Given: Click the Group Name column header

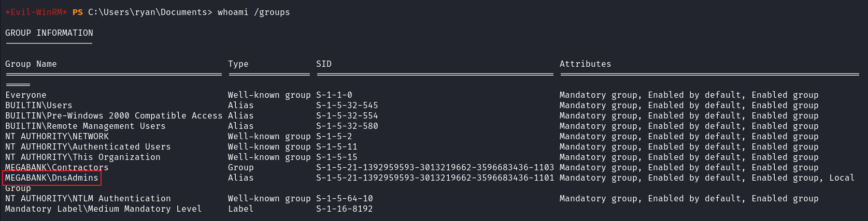Looking at the screenshot, I should coord(31,64).
